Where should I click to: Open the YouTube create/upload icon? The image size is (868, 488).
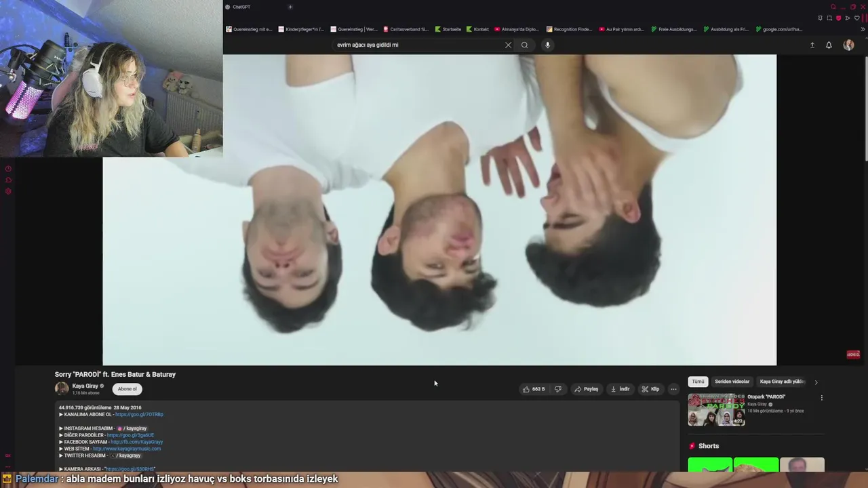(x=812, y=45)
